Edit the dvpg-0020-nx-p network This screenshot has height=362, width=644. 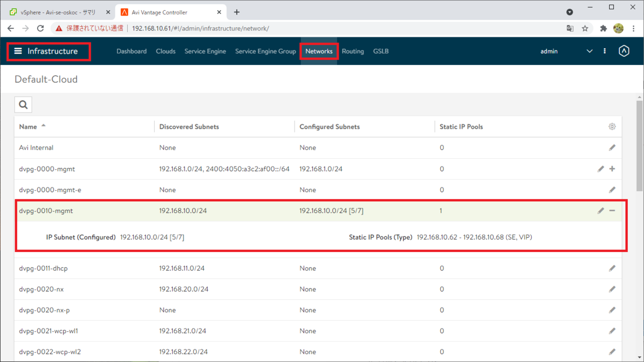coord(612,310)
